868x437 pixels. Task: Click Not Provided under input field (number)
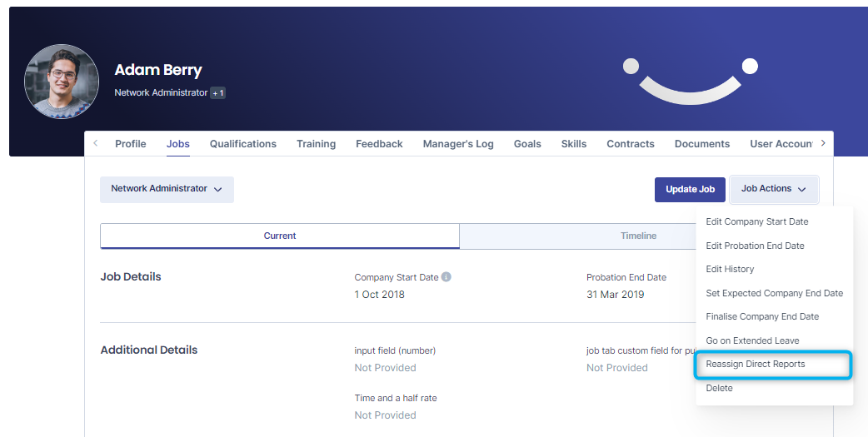point(385,368)
